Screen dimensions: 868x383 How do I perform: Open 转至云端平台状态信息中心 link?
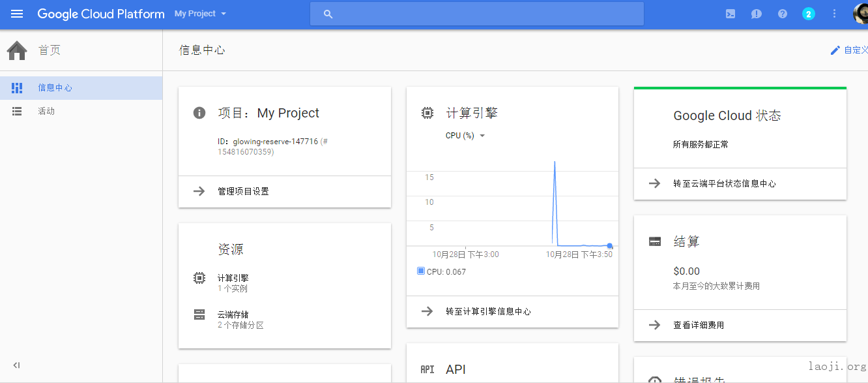coord(725,183)
